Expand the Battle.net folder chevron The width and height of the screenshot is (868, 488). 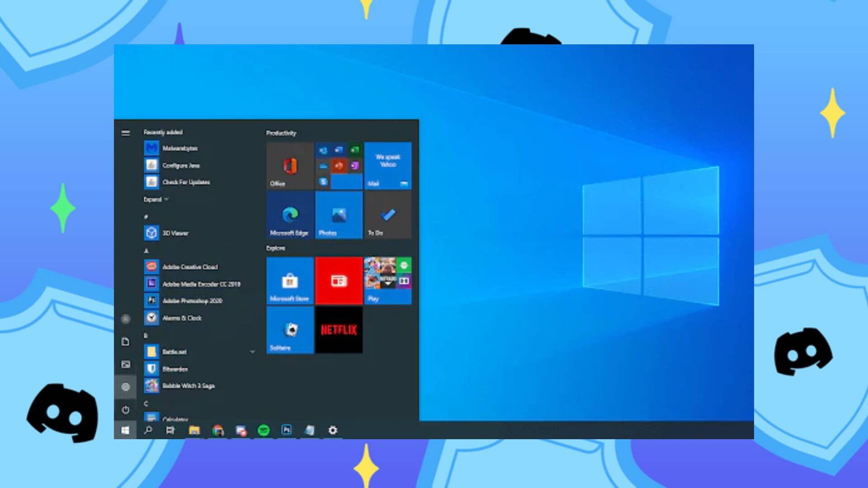tap(252, 352)
